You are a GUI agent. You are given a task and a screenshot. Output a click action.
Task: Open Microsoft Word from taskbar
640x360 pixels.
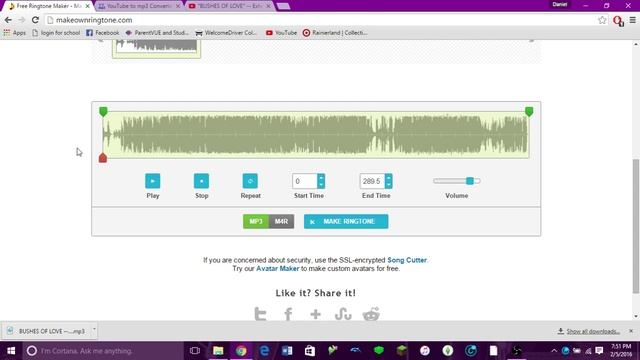(287, 351)
